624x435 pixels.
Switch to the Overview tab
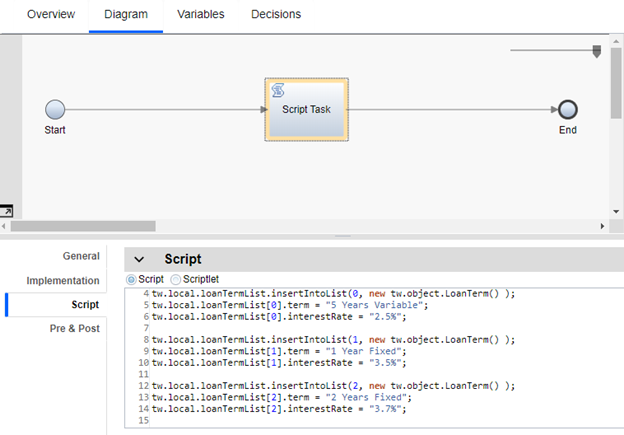(50, 14)
